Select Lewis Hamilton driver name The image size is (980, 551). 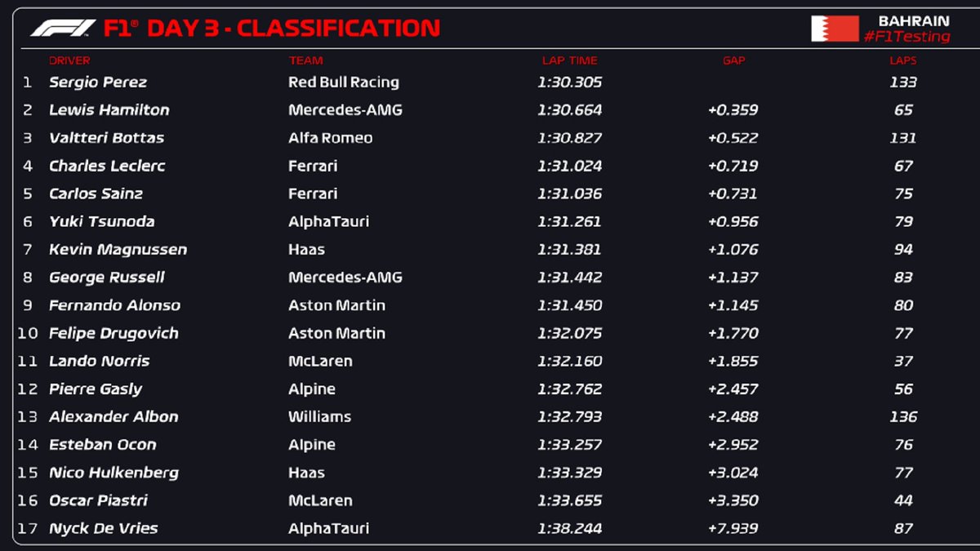[109, 110]
